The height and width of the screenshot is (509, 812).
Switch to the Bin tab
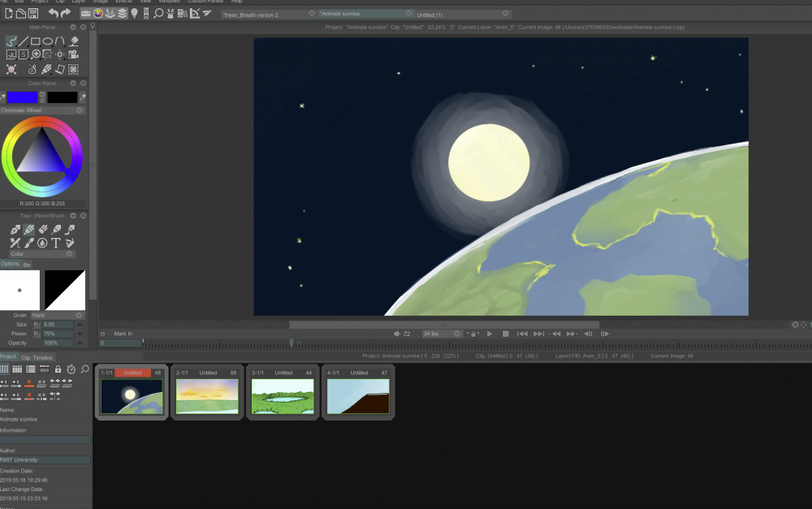tap(27, 265)
